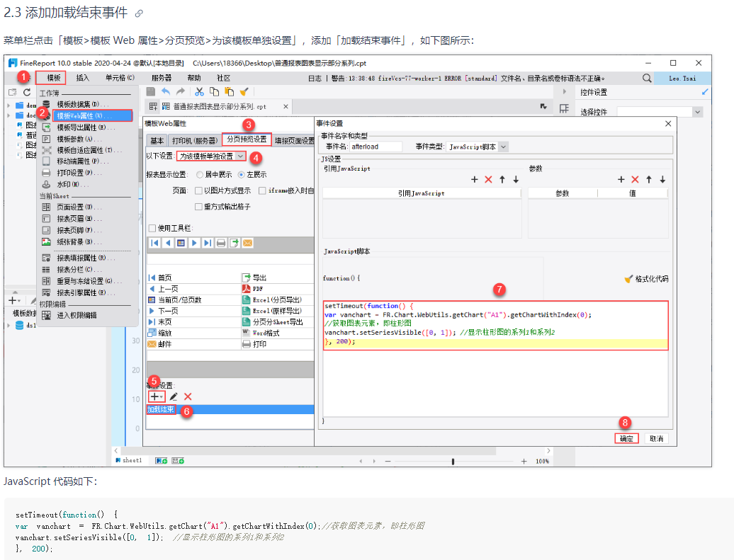The width and height of the screenshot is (734, 560).
Task: Click the next-page arrow in toolbar preview
Action: [194, 243]
